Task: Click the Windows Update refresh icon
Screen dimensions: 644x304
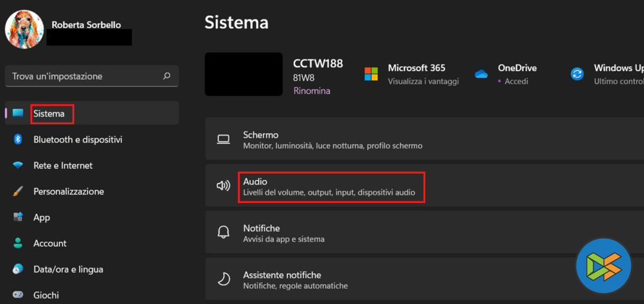Action: [x=577, y=74]
